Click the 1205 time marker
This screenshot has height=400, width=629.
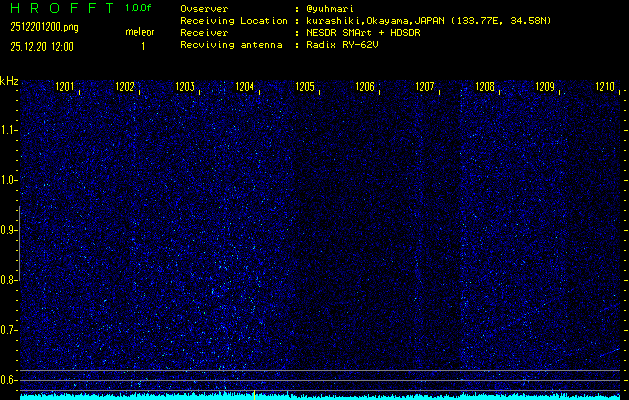pyautogui.click(x=305, y=87)
